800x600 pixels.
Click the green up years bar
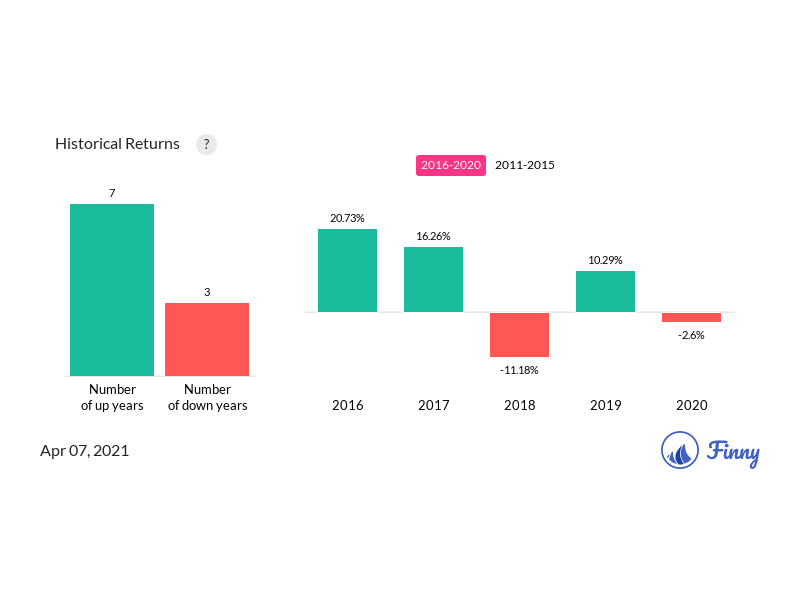pos(112,290)
